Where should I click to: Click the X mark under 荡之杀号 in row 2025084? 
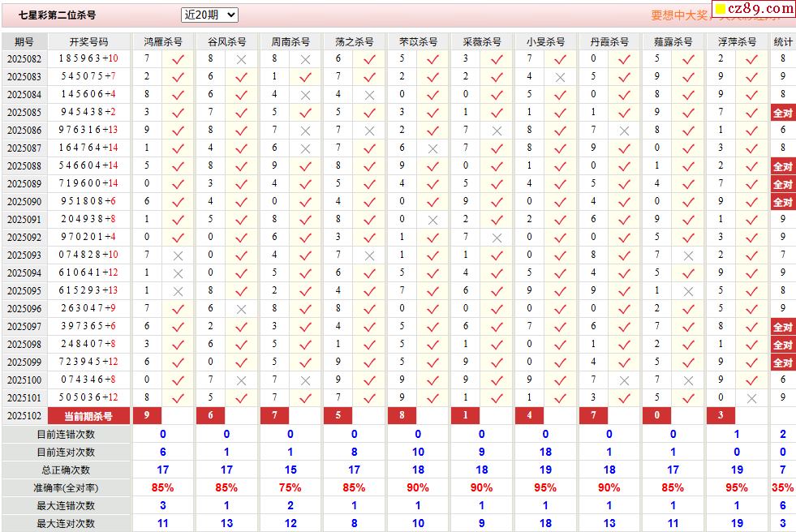(369, 96)
